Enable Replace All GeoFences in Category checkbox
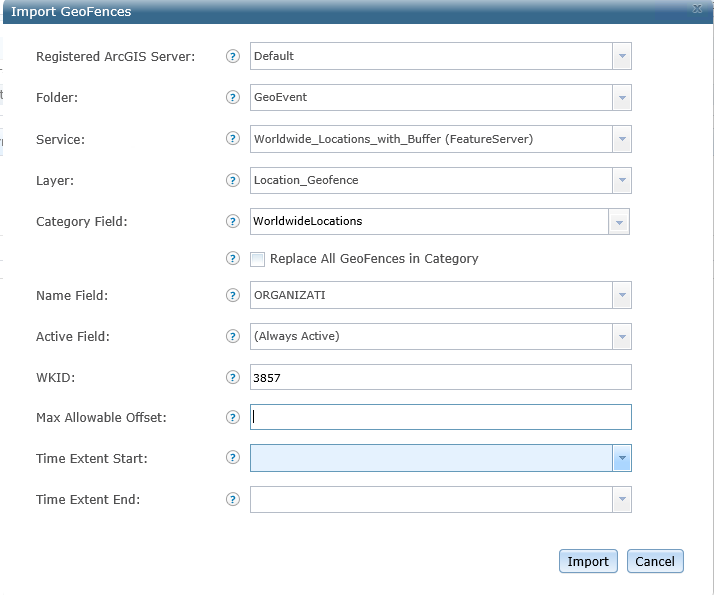Screen dimensions: 714x595 click(257, 259)
